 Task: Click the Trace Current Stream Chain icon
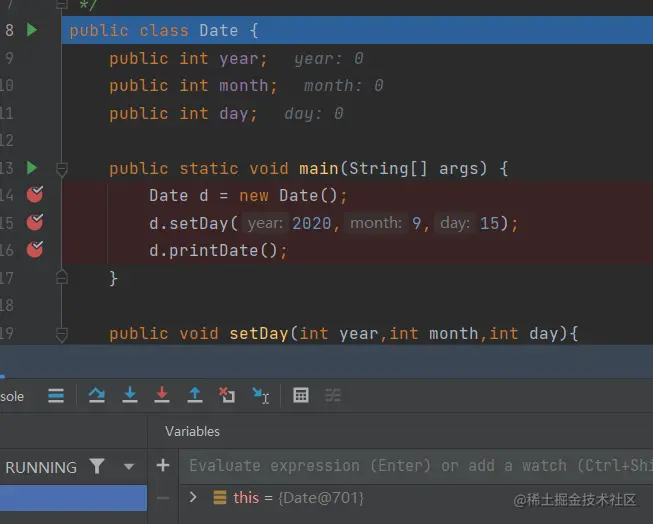[x=333, y=395]
